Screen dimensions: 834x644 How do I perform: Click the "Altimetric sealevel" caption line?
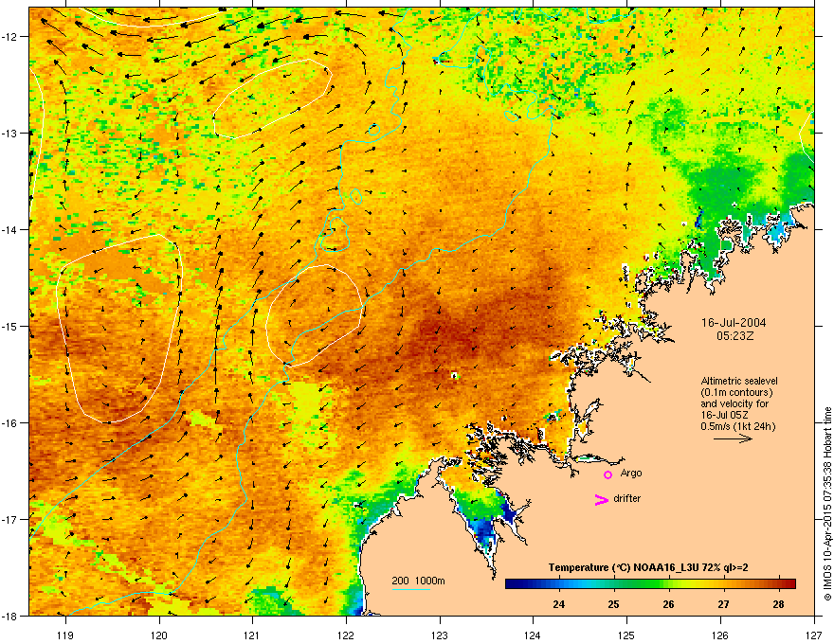coord(739,381)
